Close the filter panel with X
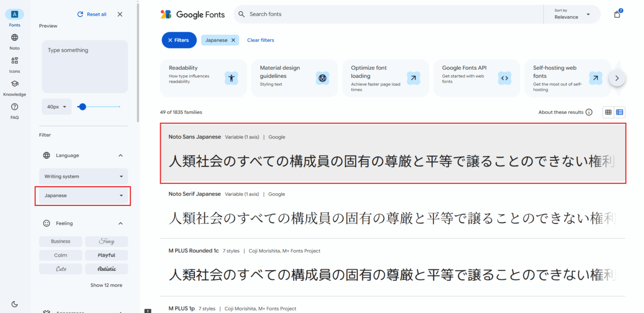The width and height of the screenshot is (644, 313). point(120,14)
